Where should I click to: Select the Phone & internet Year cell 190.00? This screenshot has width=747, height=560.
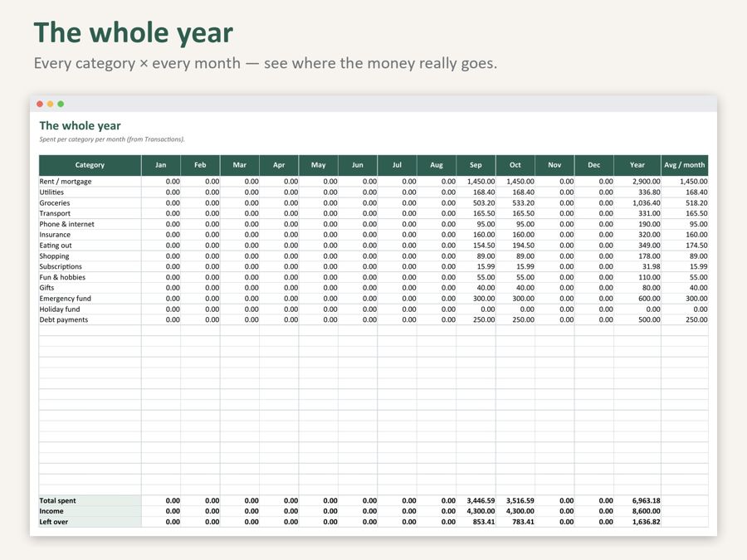point(637,224)
